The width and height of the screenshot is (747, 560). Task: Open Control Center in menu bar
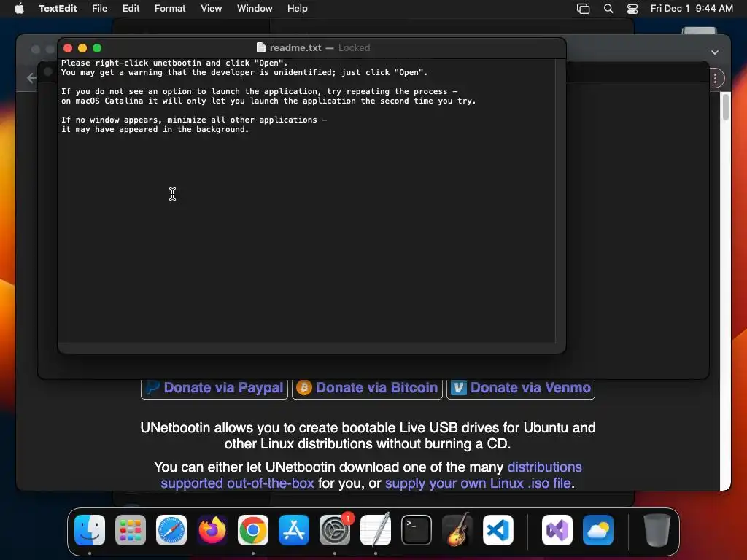coord(632,9)
